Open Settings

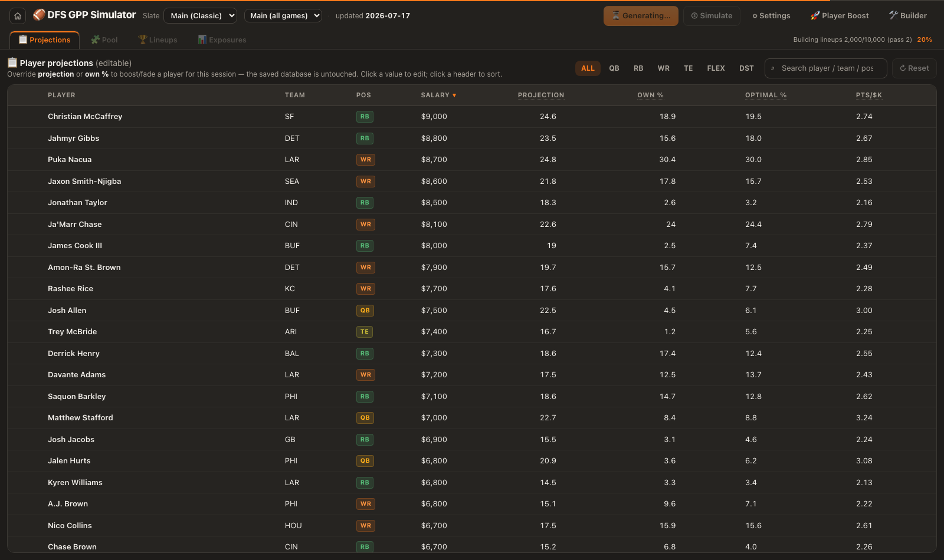[x=771, y=16]
